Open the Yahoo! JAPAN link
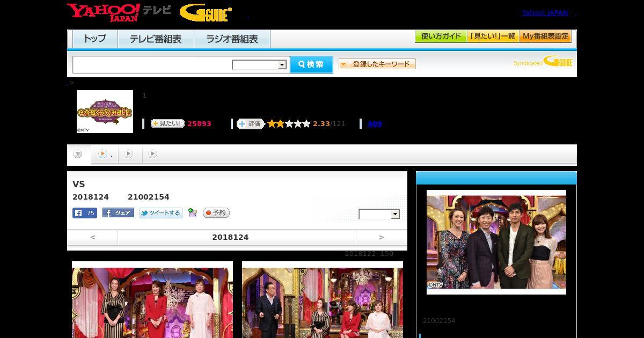Viewport: 644px width, 338px height. [x=545, y=12]
